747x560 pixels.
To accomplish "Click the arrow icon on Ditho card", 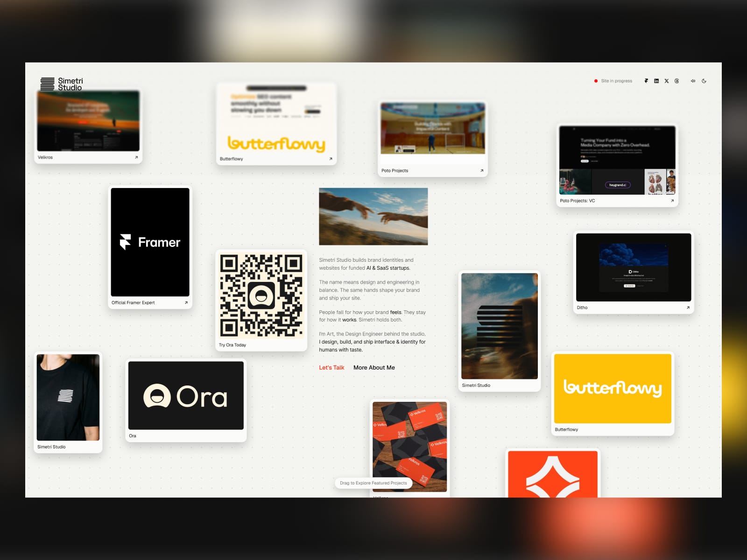I will pos(688,308).
